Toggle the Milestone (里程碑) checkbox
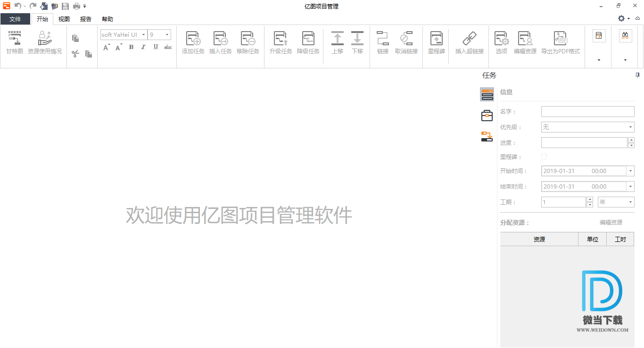Screen dimensions: 644x348 tap(544, 157)
